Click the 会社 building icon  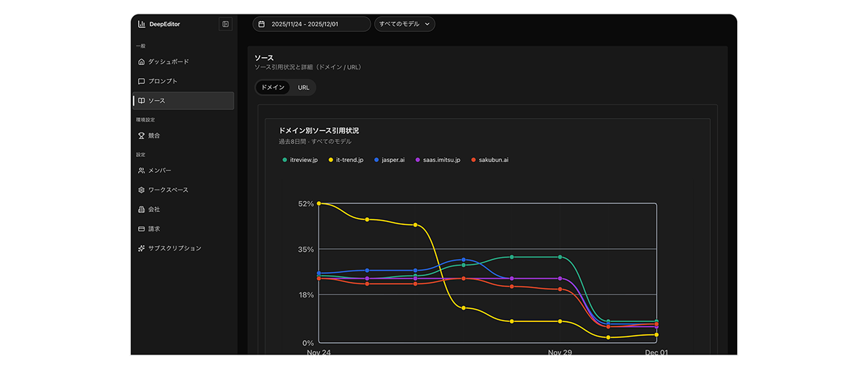coord(142,209)
